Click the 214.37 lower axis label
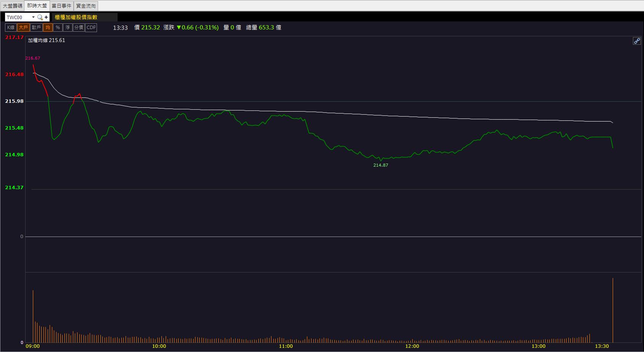644x352 pixels. pos(15,188)
